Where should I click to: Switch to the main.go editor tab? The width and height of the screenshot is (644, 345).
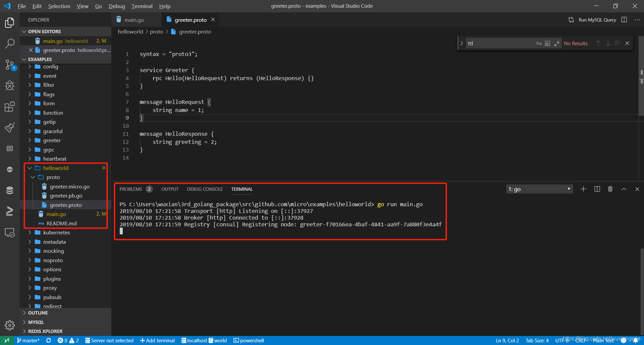[134, 20]
